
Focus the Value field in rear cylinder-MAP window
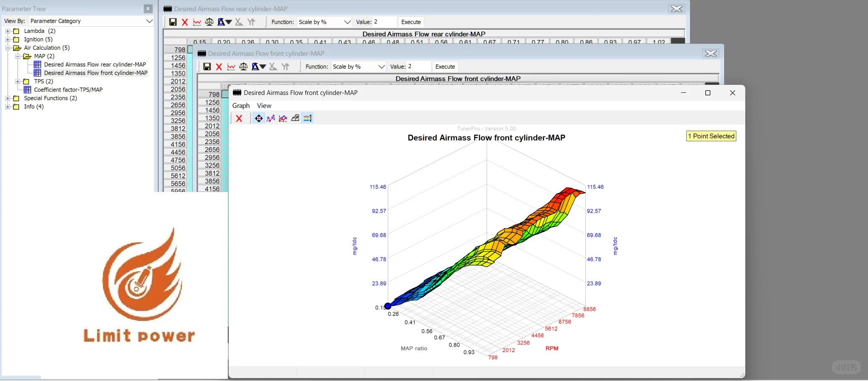click(x=385, y=22)
